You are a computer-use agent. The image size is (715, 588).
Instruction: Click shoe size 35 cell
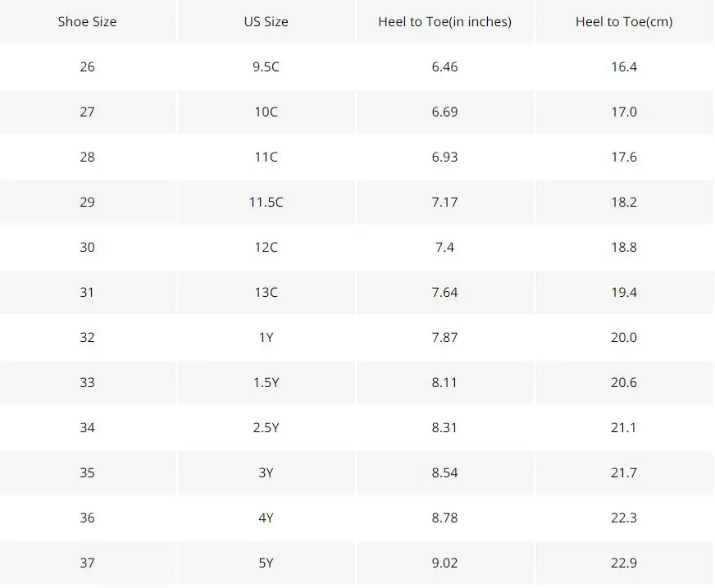[87, 472]
